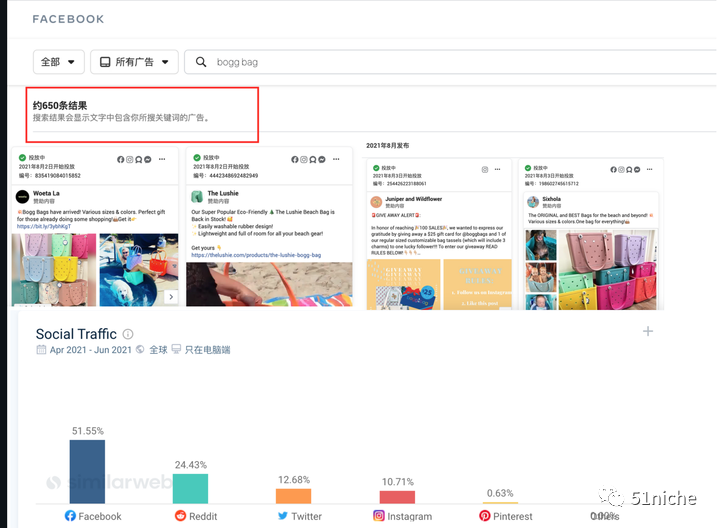Click the Pinterest icon label below chart
720x528 pixels.
click(x=485, y=516)
